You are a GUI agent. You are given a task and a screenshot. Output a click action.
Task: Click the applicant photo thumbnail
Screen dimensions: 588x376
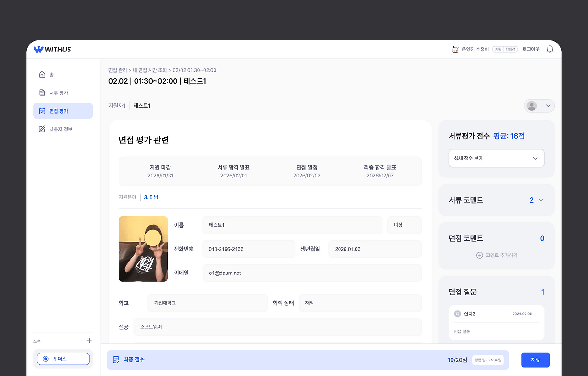pyautogui.click(x=143, y=249)
